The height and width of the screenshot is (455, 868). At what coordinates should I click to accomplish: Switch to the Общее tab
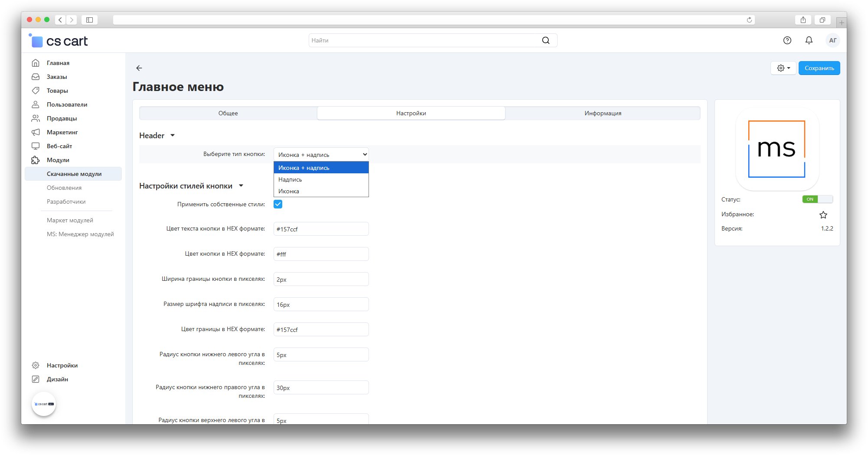[228, 113]
